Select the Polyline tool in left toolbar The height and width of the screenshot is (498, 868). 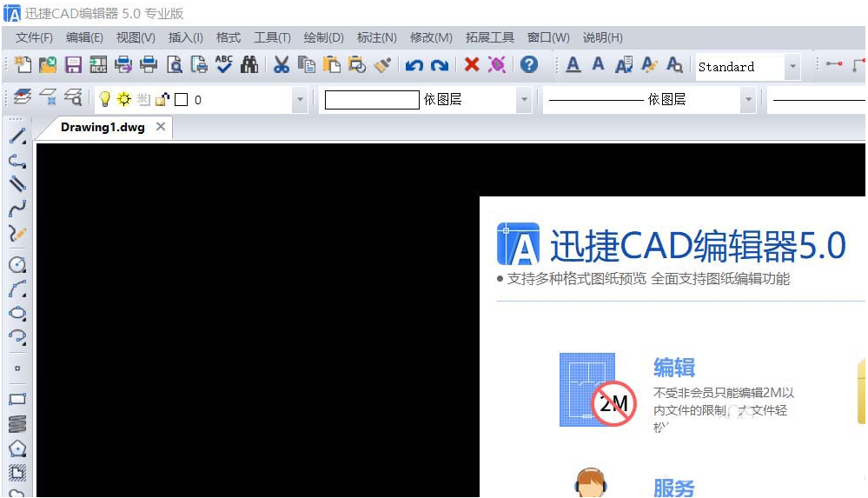pos(17,161)
